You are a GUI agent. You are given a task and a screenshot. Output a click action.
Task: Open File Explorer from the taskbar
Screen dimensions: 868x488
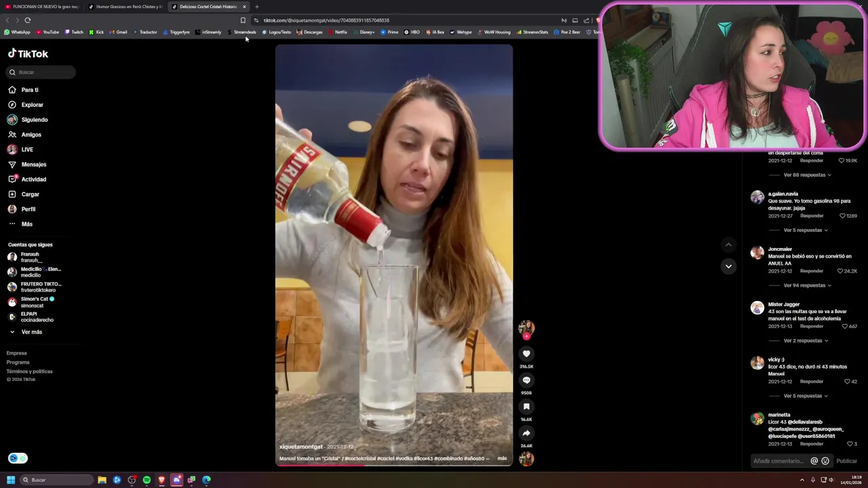102,480
